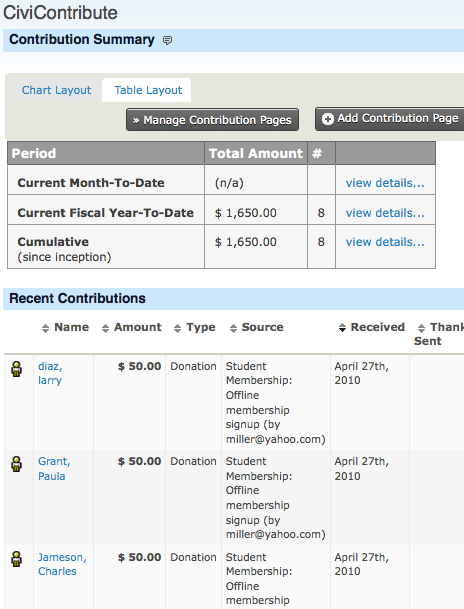
Task: Sort by Type column arrows
Action: point(177,328)
